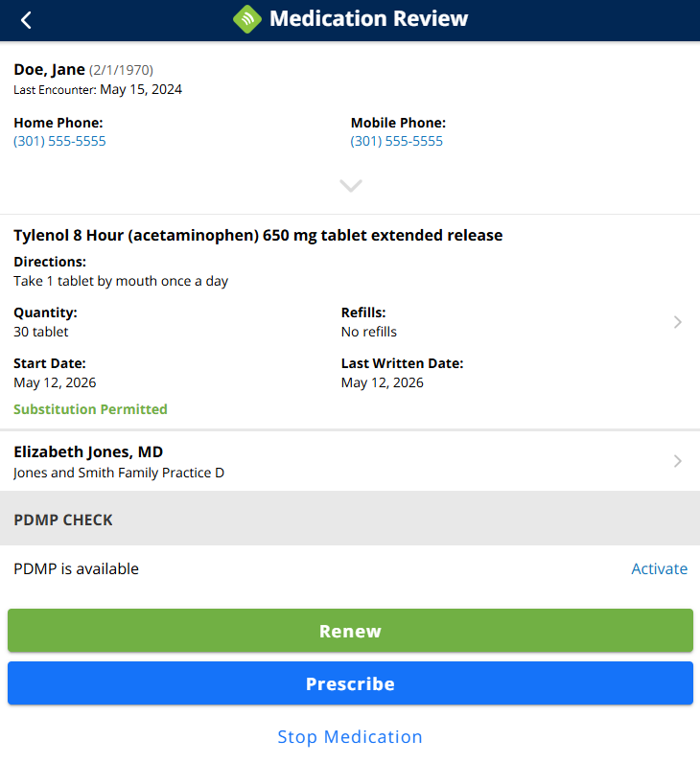This screenshot has width=700, height=763.
Task: Click the 'No refills' value
Action: coord(369,332)
